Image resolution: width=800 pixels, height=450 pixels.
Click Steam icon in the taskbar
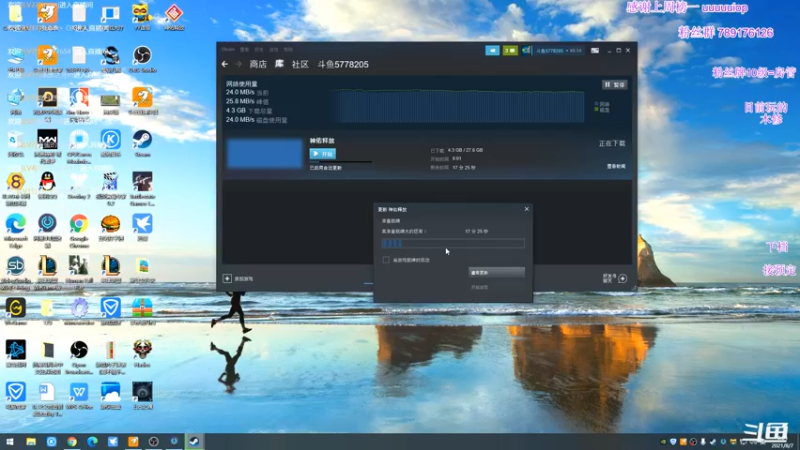tap(194, 441)
